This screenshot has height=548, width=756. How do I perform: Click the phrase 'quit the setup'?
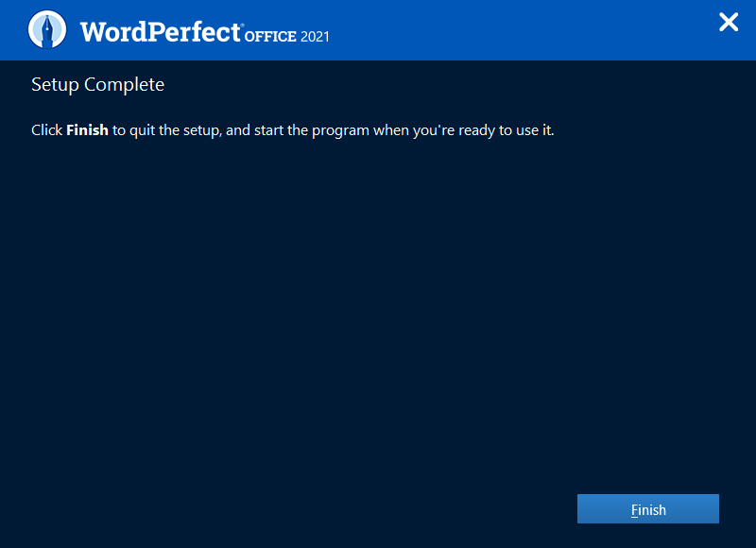pyautogui.click(x=175, y=130)
